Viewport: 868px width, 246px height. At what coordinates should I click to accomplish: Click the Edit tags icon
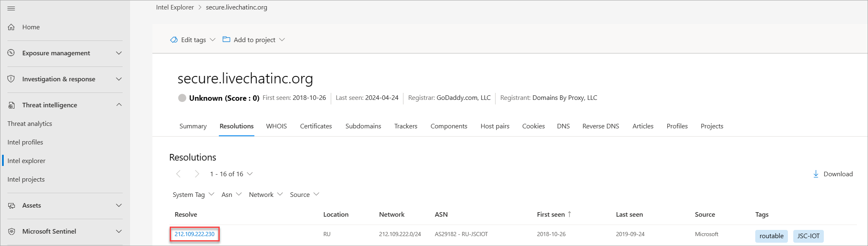click(x=174, y=40)
